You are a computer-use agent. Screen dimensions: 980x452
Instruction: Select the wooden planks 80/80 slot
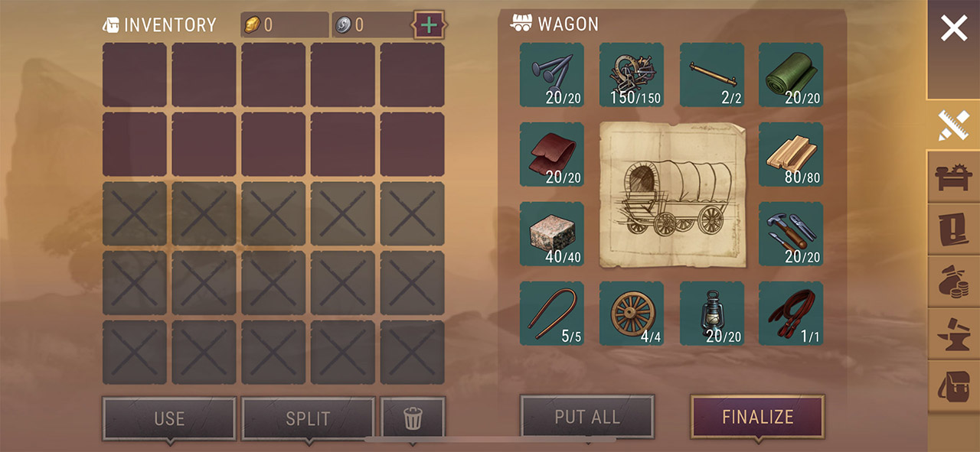coord(791,154)
